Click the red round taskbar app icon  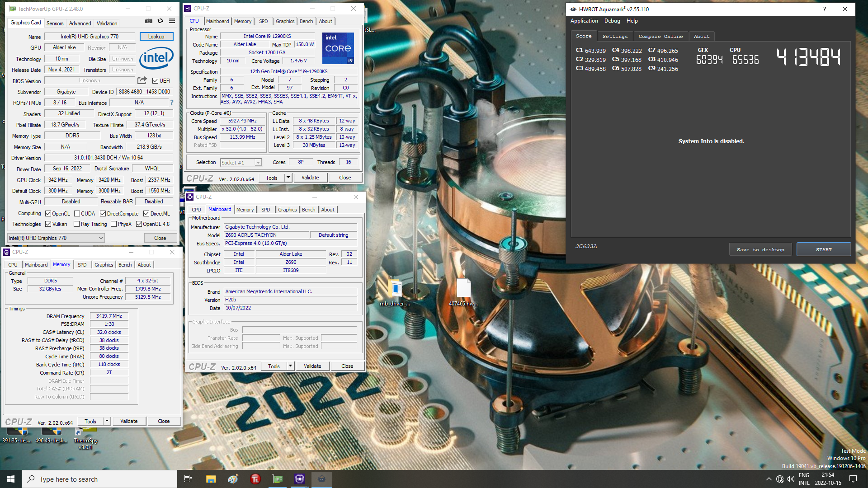click(255, 479)
